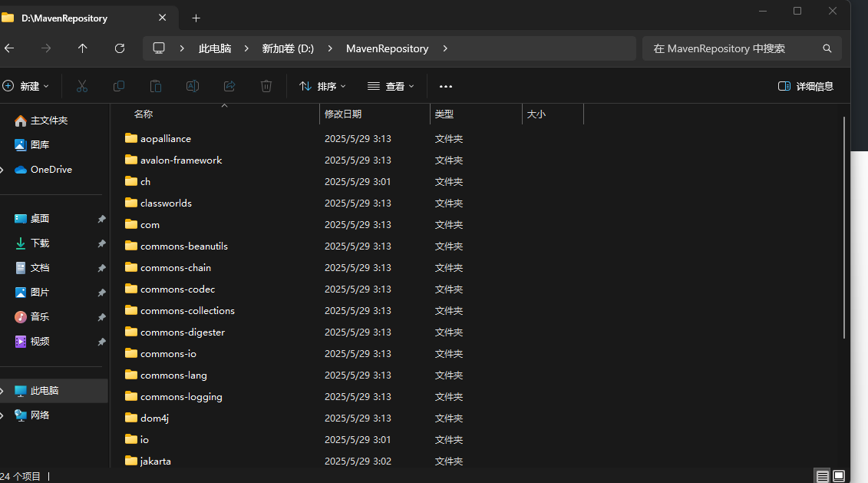Expand 网络 in the sidebar tree
Image resolution: width=868 pixels, height=483 pixels.
(2, 415)
